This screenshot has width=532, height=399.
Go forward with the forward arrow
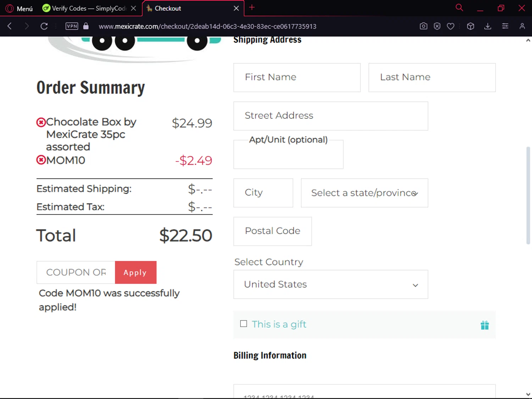coord(27,26)
